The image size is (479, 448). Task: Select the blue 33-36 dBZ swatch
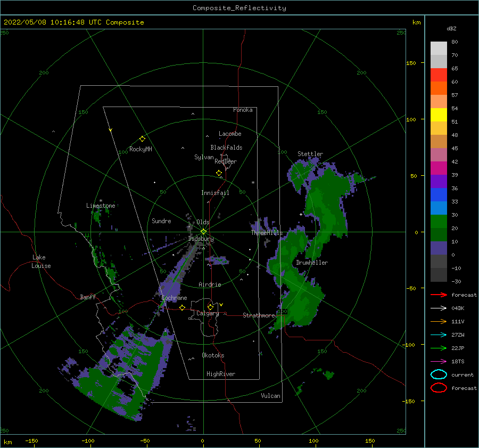[x=439, y=194]
